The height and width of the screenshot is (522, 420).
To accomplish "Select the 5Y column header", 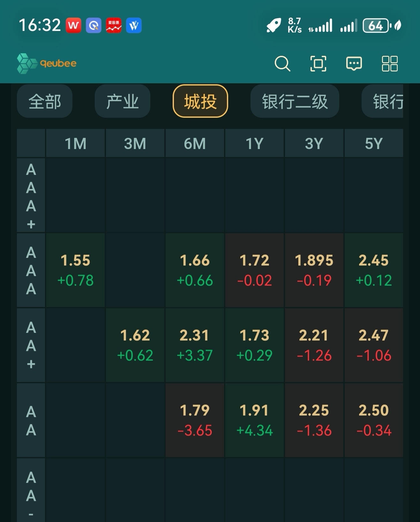I will coord(373,144).
